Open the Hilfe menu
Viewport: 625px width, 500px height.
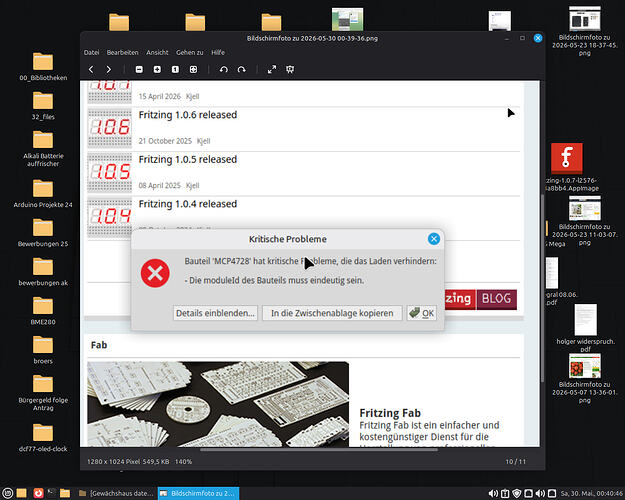pyautogui.click(x=218, y=52)
